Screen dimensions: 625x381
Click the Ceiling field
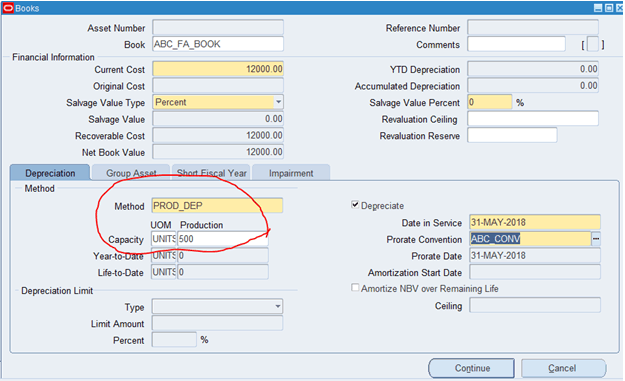(535, 305)
